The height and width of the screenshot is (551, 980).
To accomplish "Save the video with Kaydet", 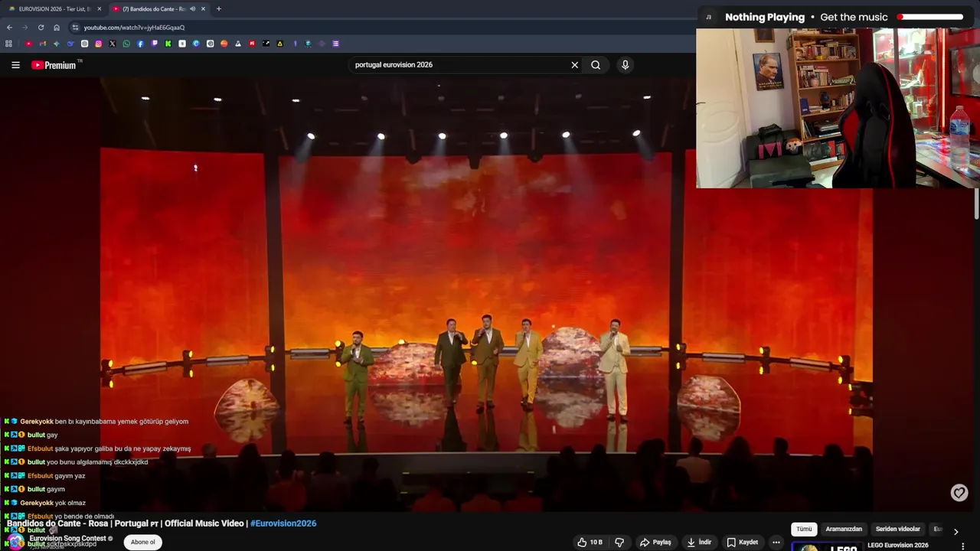I will point(742,542).
